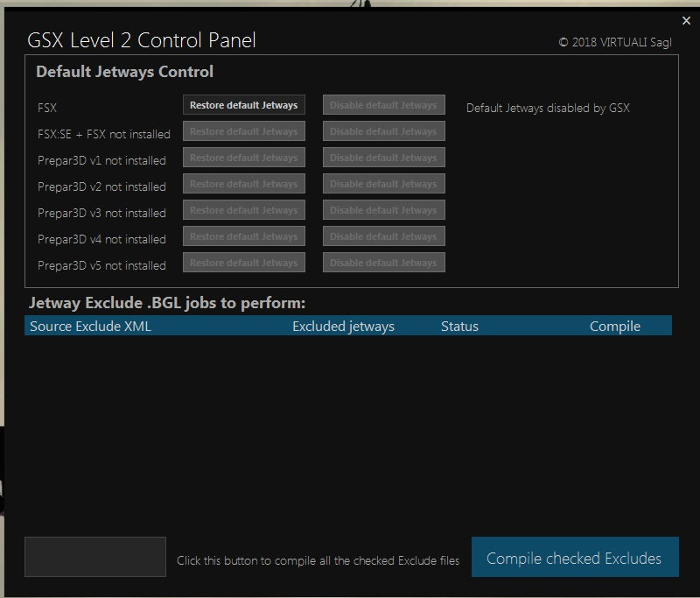Click the 'Default Jetways Control' heading

tap(124, 72)
